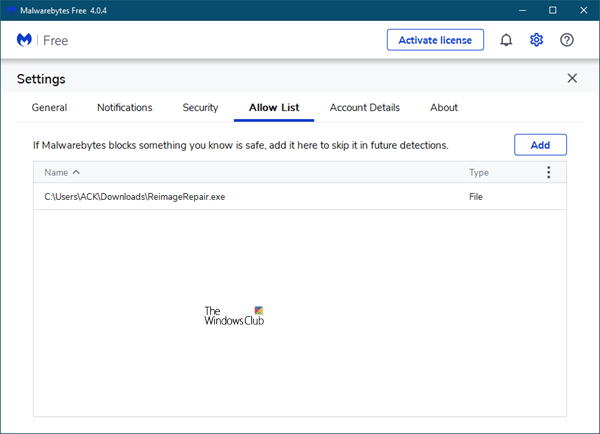
Task: Switch to the Notifications tab
Action: [125, 108]
